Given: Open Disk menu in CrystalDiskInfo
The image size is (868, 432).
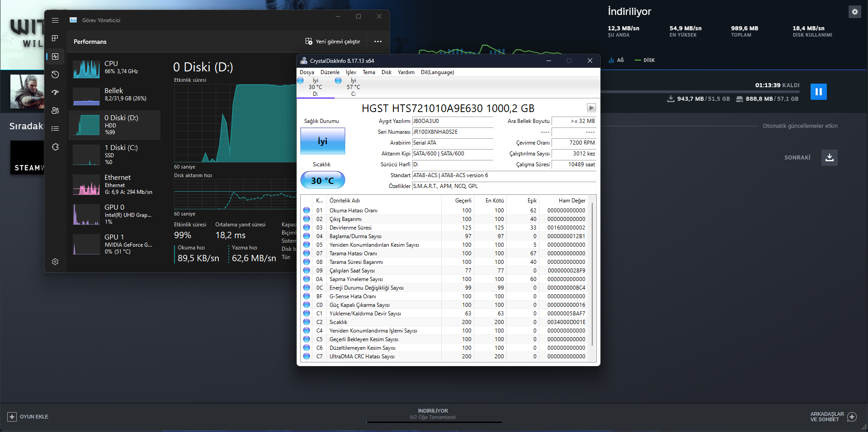Looking at the screenshot, I should point(387,72).
